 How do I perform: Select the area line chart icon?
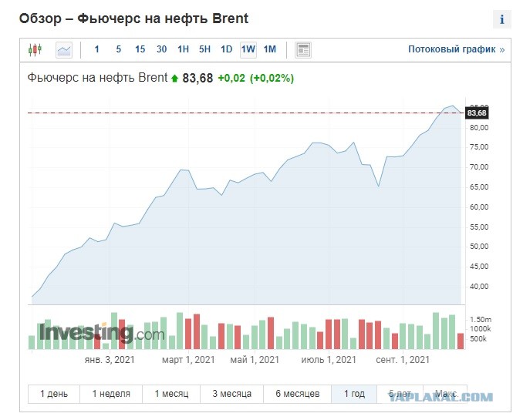pos(64,50)
